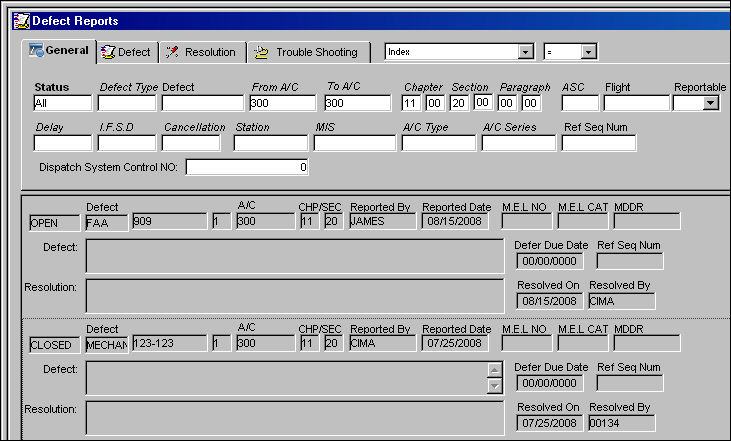Click the first Paragraph field
Viewport: 731px width, 441px height.
507,103
